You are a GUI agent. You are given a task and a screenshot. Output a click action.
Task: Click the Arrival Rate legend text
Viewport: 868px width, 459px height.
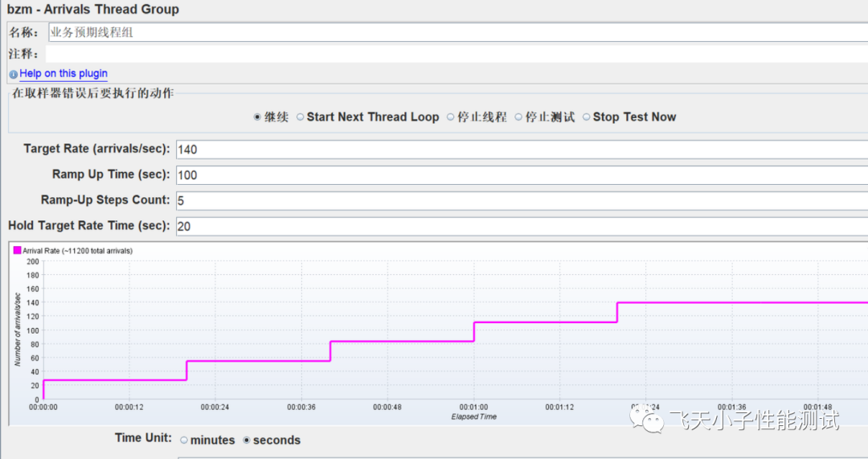coord(77,251)
